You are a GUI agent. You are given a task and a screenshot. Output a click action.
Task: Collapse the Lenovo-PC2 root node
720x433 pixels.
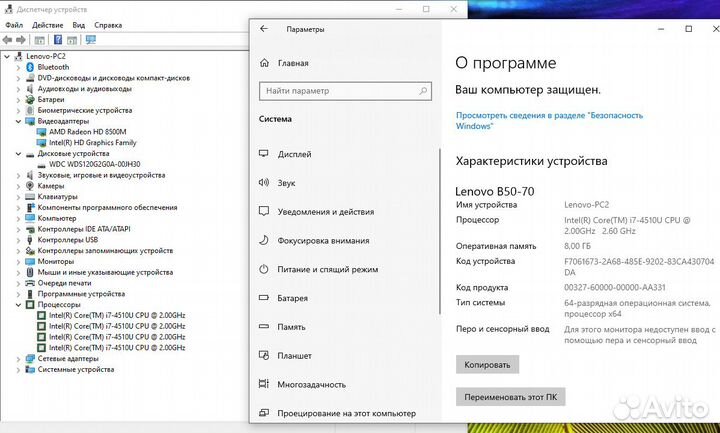tap(7, 56)
